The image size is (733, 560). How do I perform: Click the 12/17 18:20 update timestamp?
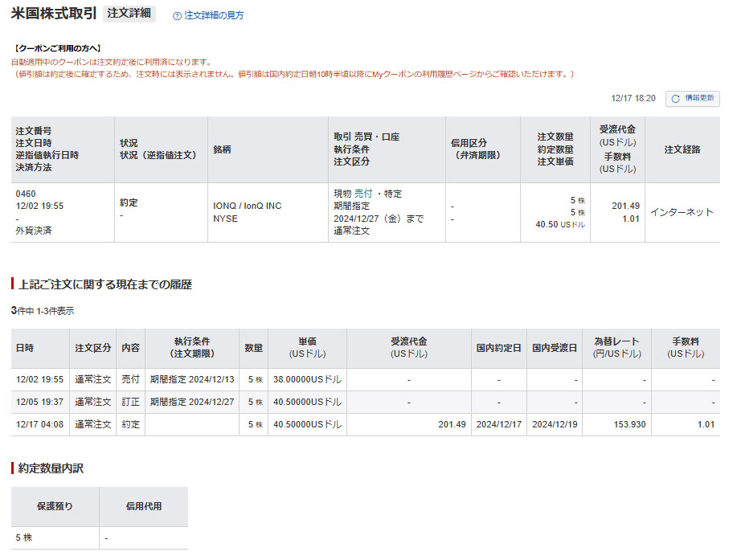[x=633, y=99]
